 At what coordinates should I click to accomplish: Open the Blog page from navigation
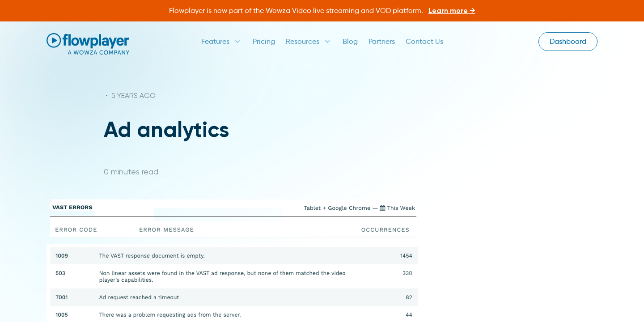point(350,41)
